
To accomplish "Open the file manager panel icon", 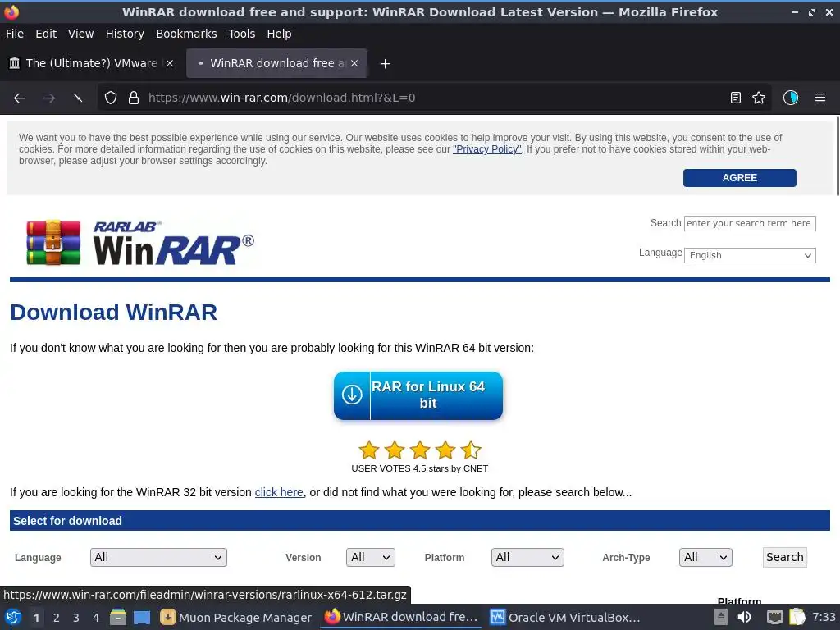I will tap(118, 617).
